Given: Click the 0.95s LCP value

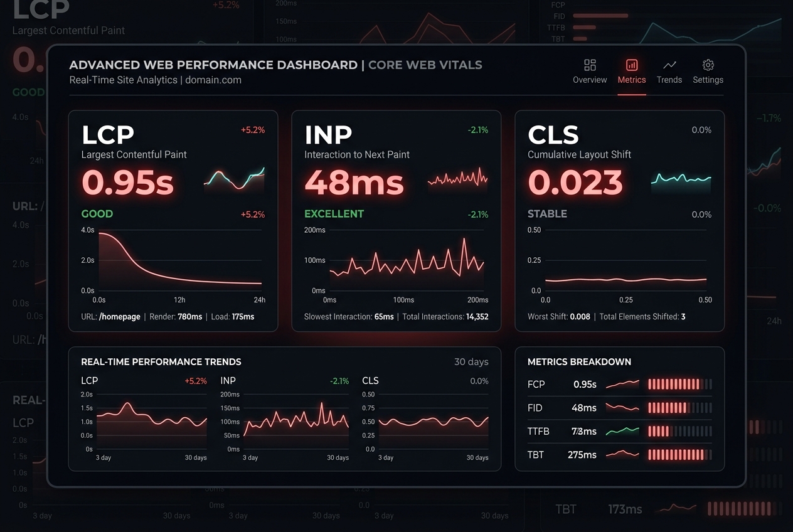Looking at the screenshot, I should point(128,183).
